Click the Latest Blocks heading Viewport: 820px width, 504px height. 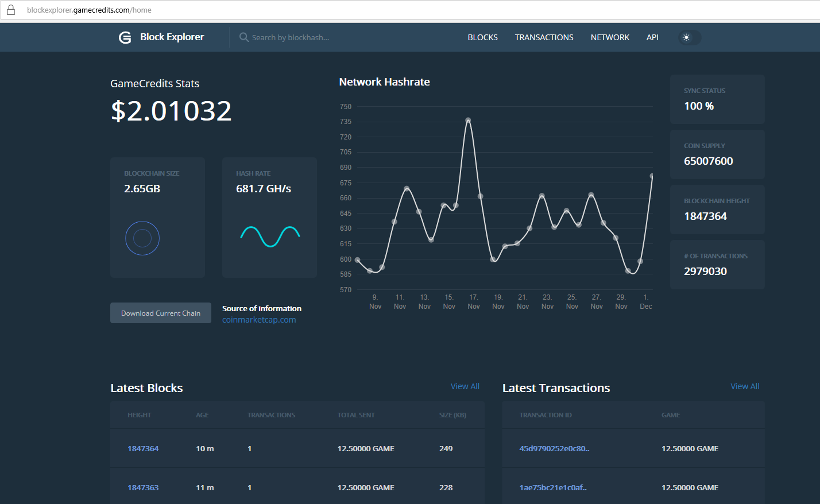pyautogui.click(x=146, y=388)
